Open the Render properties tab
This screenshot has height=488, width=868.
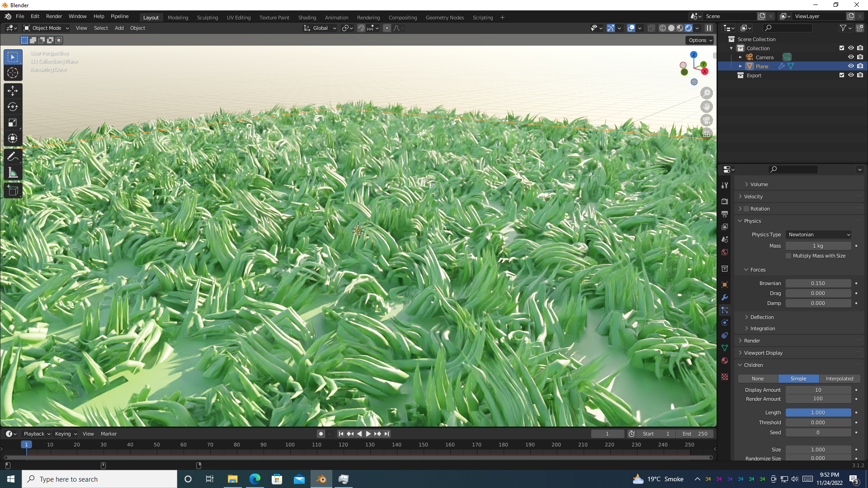pos(725,201)
